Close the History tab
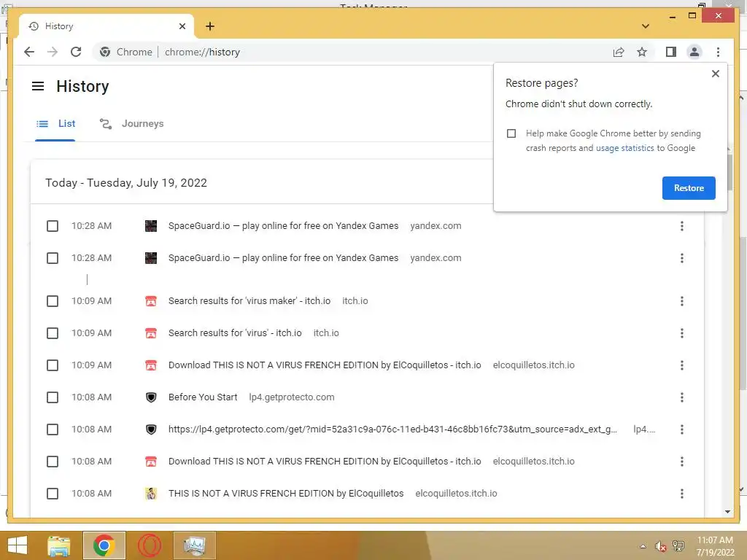 (182, 26)
